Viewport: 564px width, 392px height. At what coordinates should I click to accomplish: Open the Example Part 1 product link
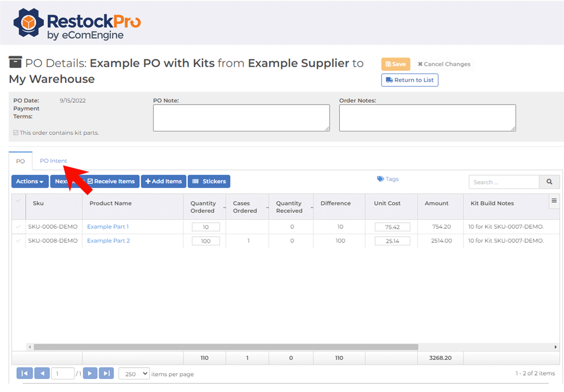(108, 227)
